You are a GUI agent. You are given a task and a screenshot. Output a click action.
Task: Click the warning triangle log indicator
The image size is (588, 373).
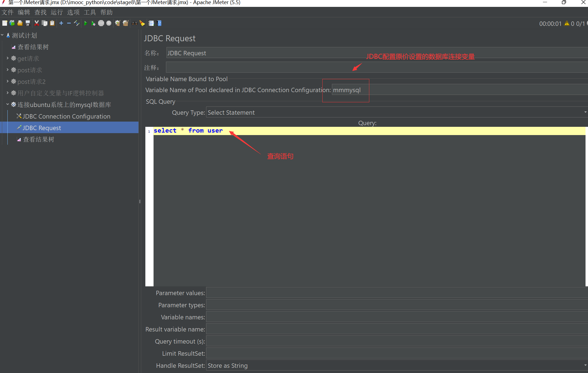567,24
